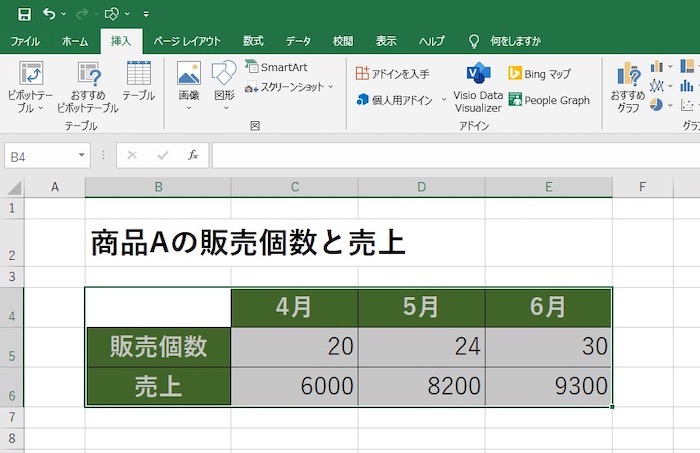
Task: Open the 画像 picture menu
Action: click(189, 86)
